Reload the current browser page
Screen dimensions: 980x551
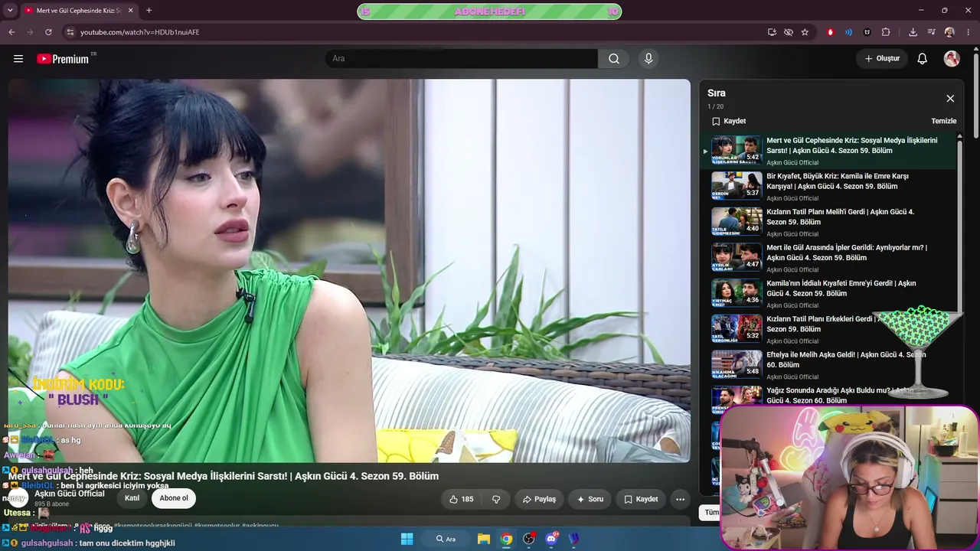[x=48, y=32]
